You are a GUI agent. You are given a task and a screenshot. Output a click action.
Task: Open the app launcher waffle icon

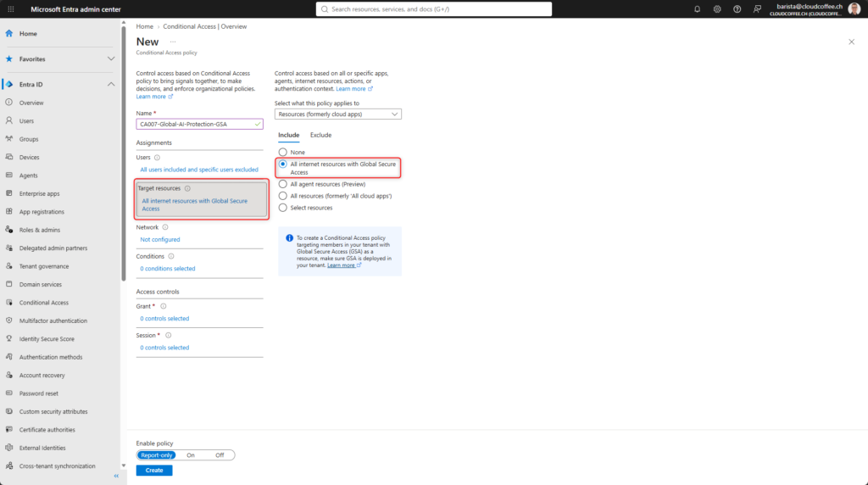click(10, 8)
